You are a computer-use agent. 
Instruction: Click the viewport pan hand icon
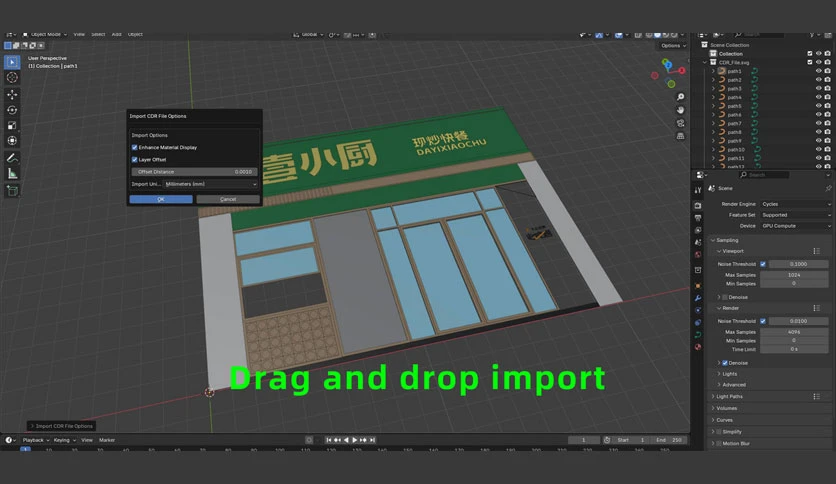tap(680, 110)
